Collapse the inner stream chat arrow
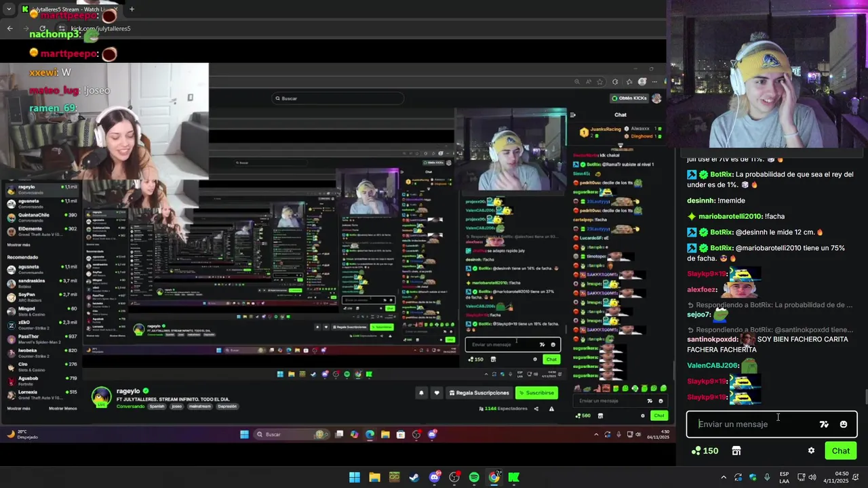The width and height of the screenshot is (868, 488). 573,115
